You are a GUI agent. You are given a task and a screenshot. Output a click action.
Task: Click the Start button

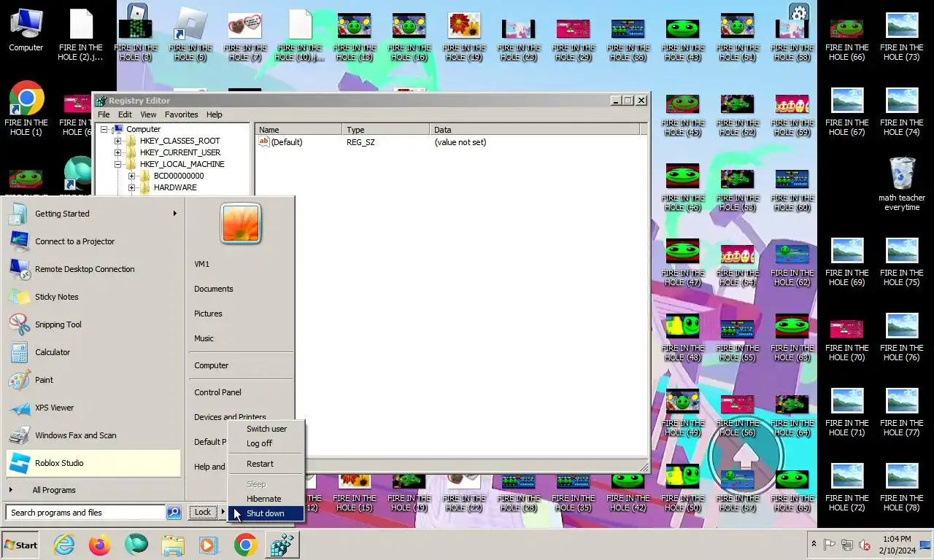coord(20,545)
